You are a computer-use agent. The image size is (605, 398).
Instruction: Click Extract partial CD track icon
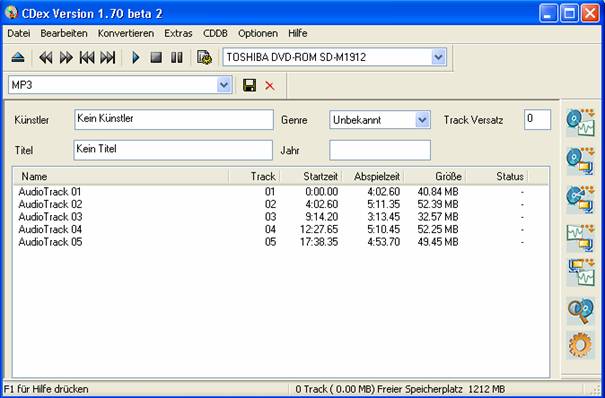[x=580, y=199]
